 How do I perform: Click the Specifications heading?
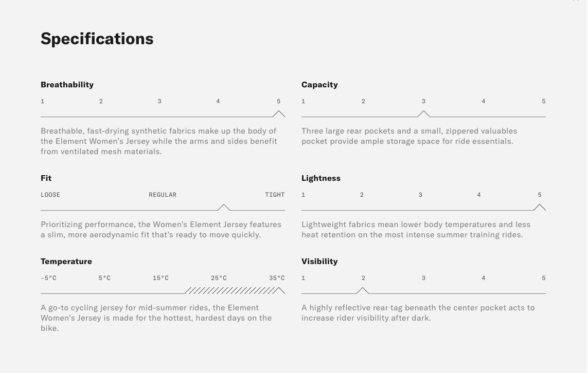[x=97, y=39]
